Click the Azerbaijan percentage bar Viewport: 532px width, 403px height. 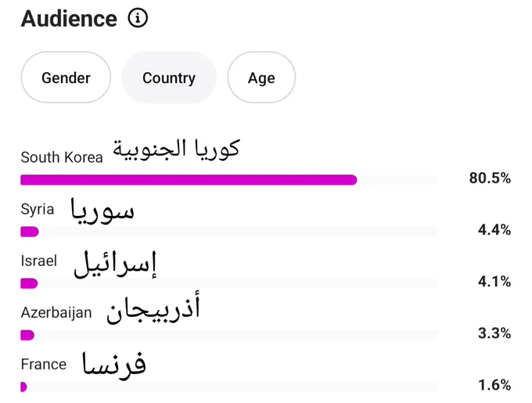coord(229,335)
